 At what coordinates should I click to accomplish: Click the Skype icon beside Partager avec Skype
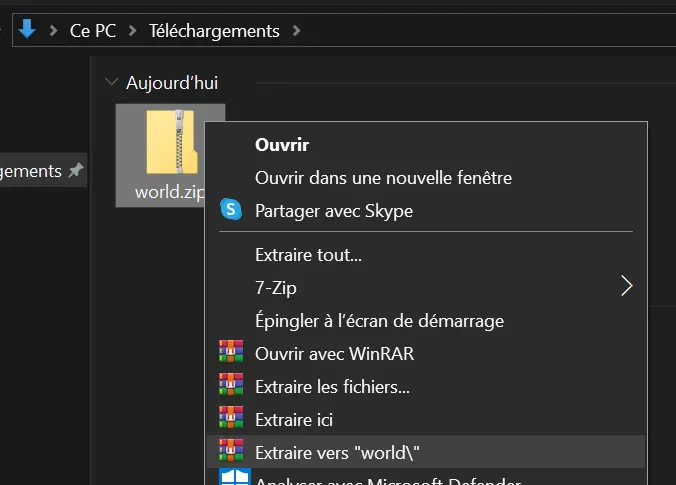click(231, 211)
